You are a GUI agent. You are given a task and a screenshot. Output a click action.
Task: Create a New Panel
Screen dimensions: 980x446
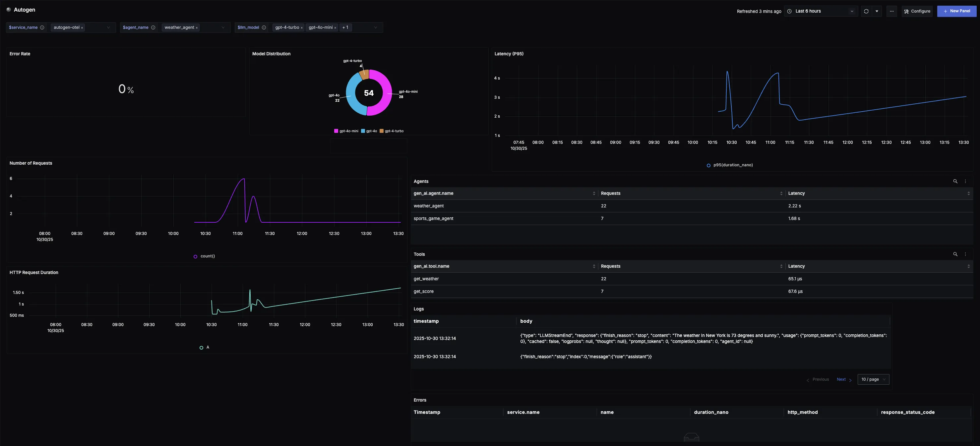point(957,11)
